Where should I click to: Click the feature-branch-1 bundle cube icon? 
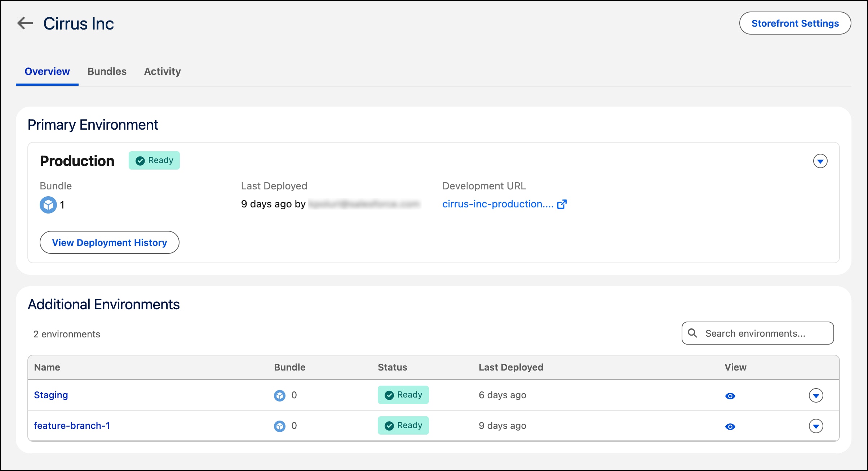pyautogui.click(x=280, y=426)
